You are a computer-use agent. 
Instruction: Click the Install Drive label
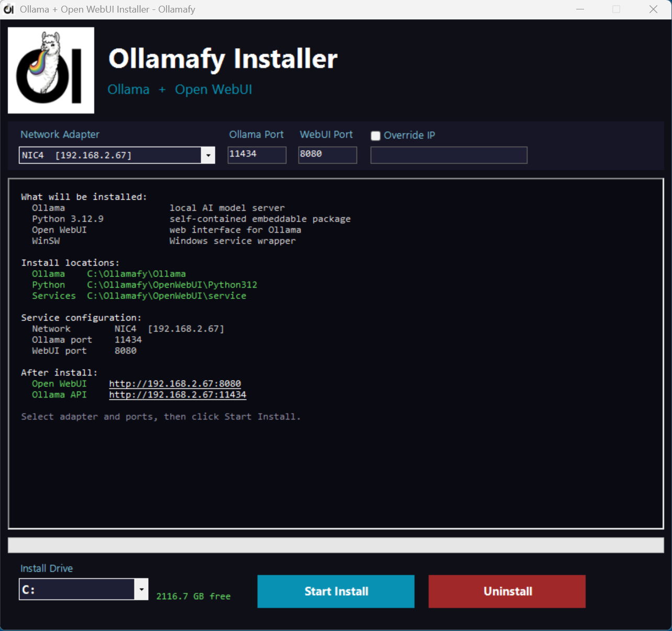(47, 568)
